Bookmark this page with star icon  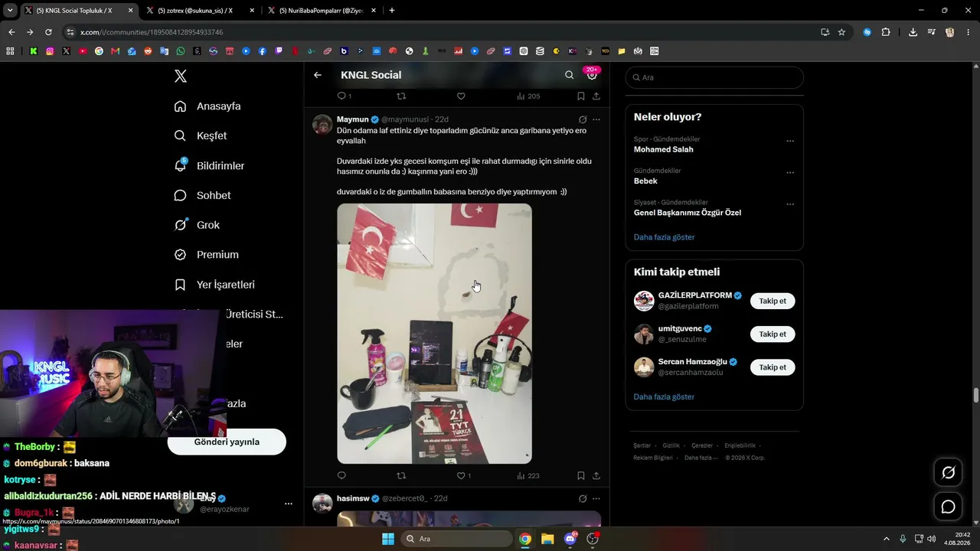841,32
